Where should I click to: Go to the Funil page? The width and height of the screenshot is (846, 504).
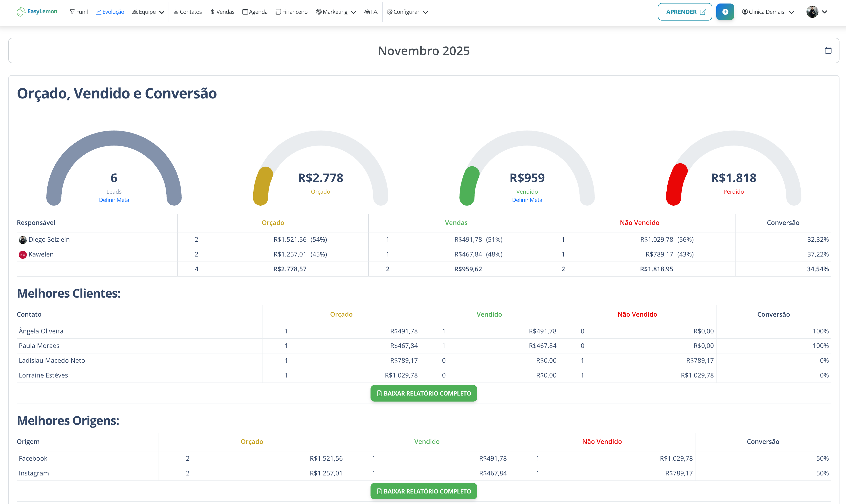(79, 12)
